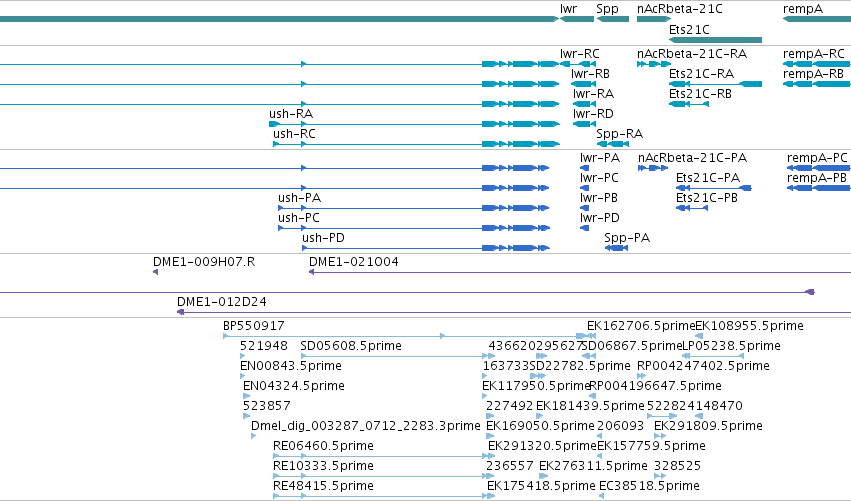Click the rempA-RC transcript label

[x=814, y=54]
